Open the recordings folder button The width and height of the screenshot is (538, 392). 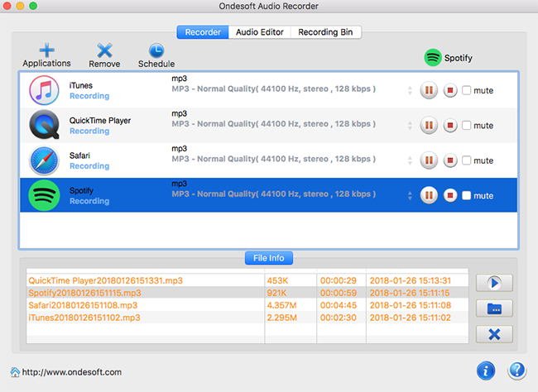(x=494, y=308)
